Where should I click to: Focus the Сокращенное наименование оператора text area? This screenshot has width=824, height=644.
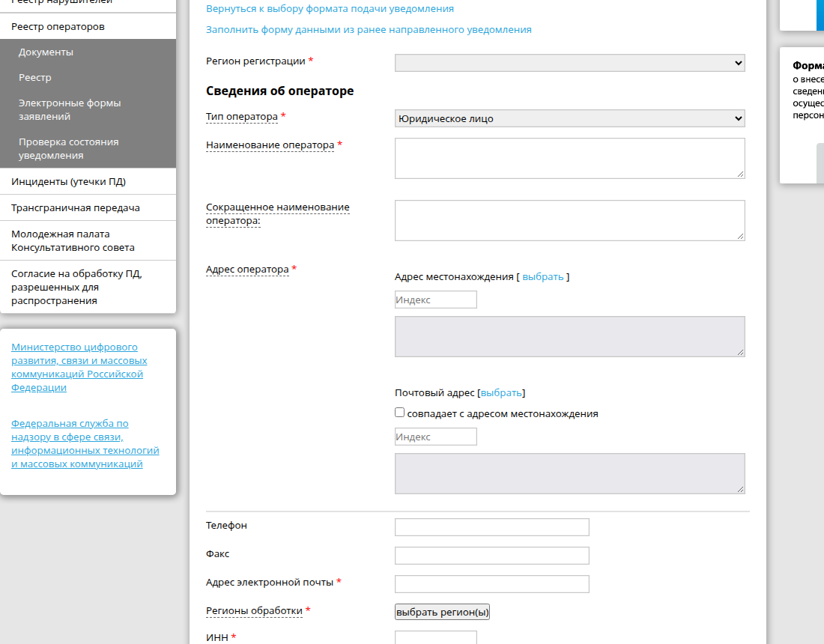click(x=569, y=221)
